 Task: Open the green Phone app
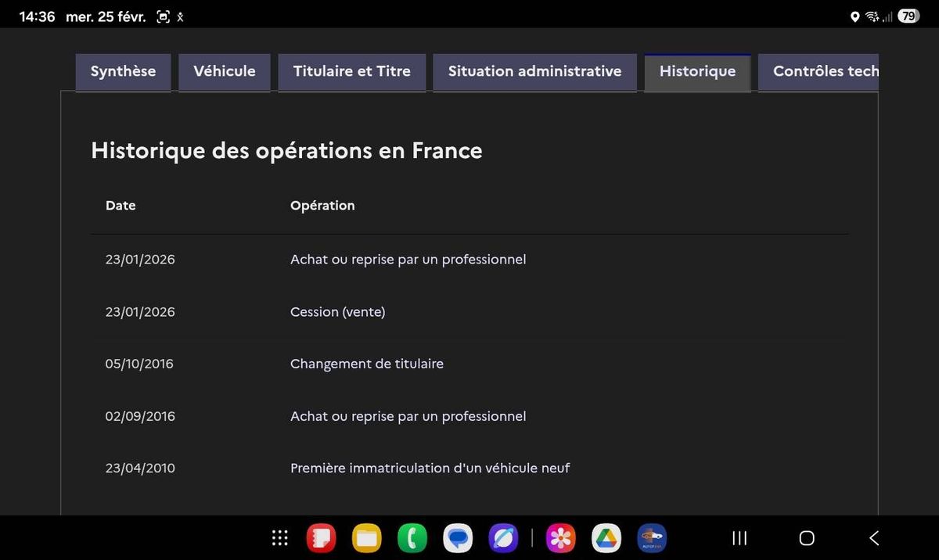coord(412,538)
